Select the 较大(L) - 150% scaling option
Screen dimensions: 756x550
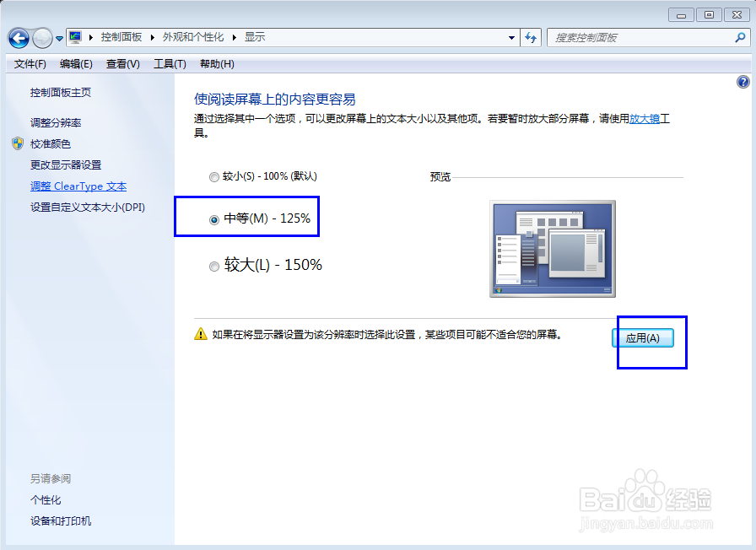point(214,266)
